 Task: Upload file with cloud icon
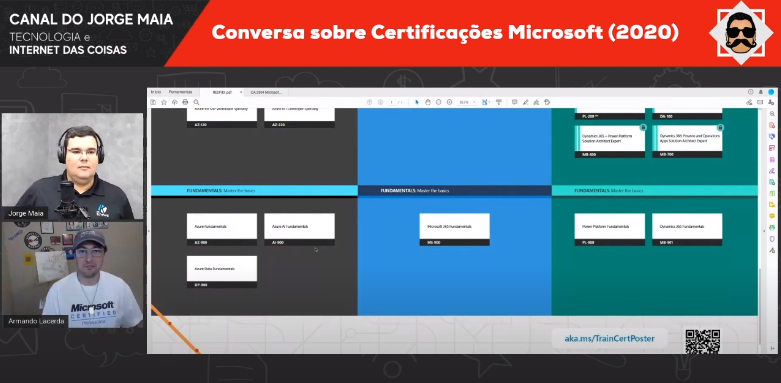[x=175, y=102]
